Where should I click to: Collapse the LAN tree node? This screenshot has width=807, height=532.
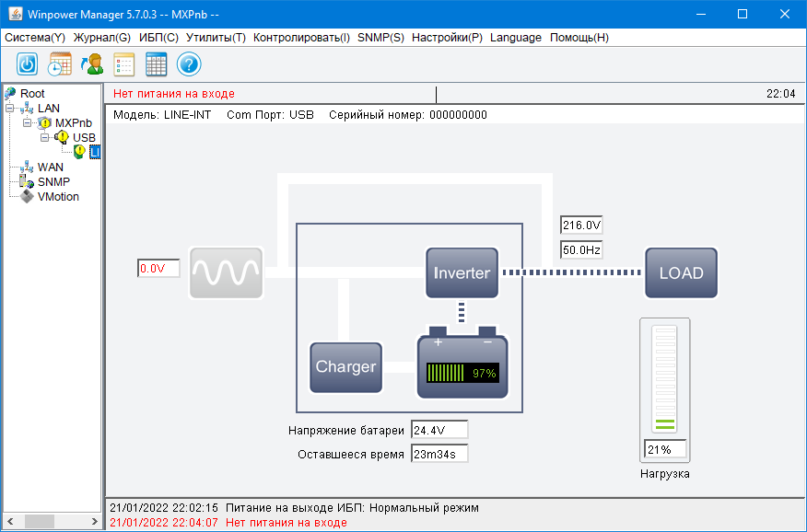[10, 108]
